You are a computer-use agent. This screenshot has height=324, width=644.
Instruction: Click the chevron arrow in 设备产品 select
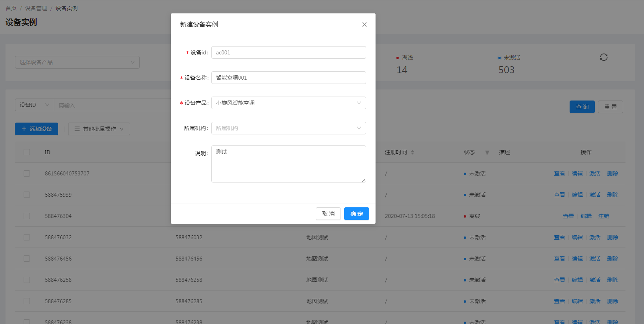(x=359, y=103)
